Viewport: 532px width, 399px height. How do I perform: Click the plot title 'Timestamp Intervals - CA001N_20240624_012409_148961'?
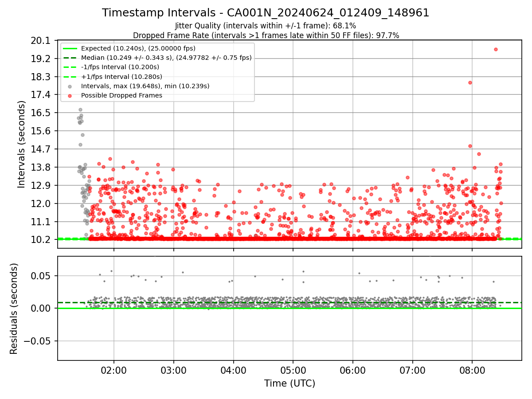(x=266, y=13)
